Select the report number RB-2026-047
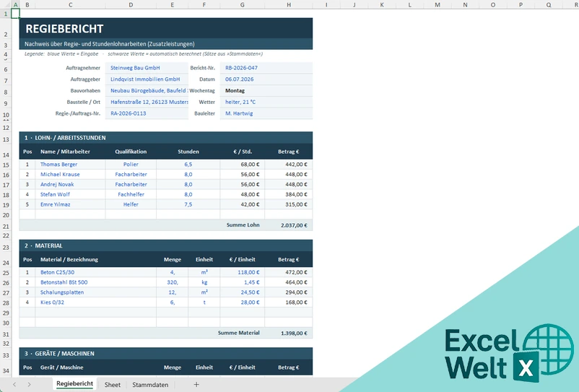 (x=266, y=68)
